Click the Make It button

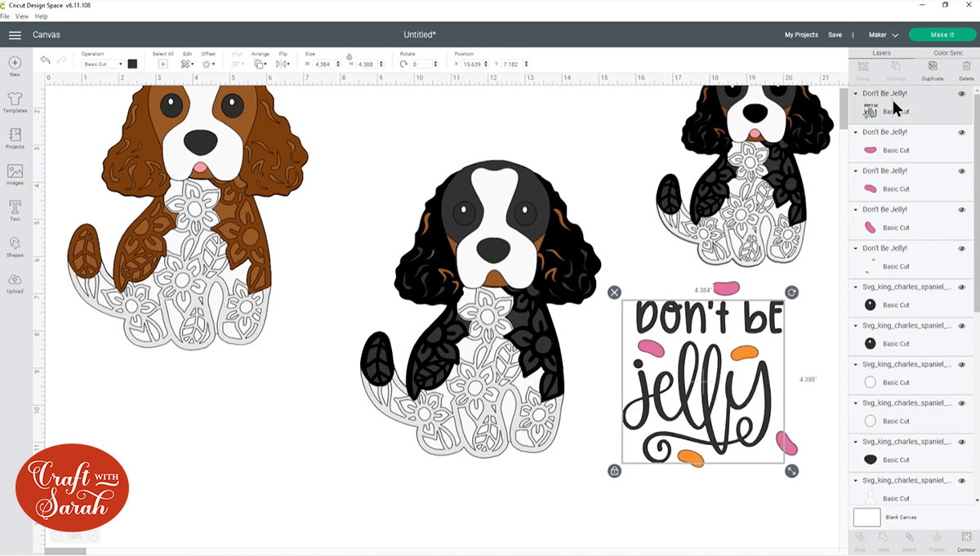coord(942,35)
